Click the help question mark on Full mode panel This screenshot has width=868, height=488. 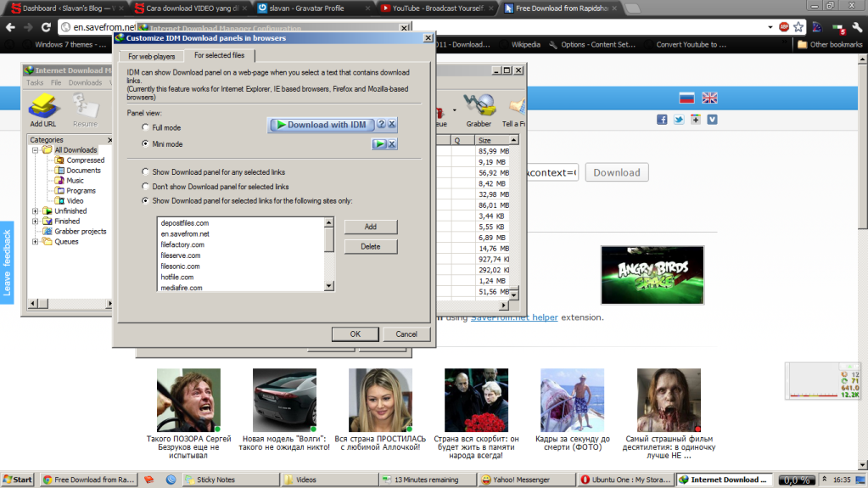click(x=382, y=125)
